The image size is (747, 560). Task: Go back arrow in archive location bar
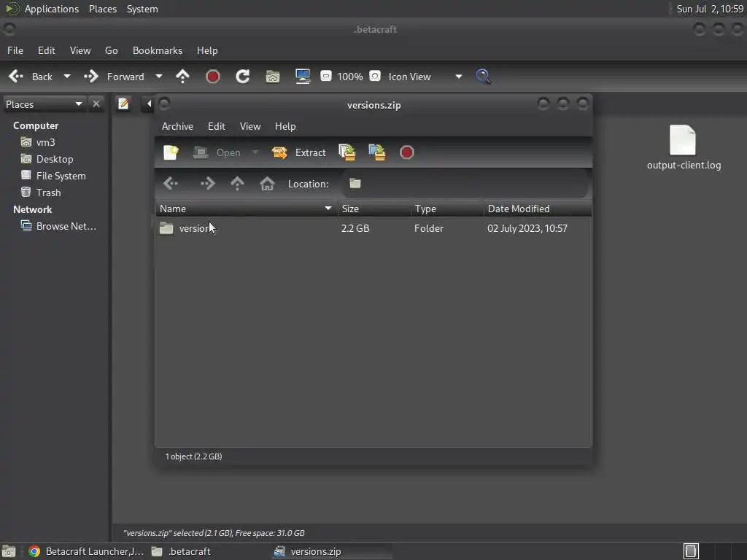[171, 183]
